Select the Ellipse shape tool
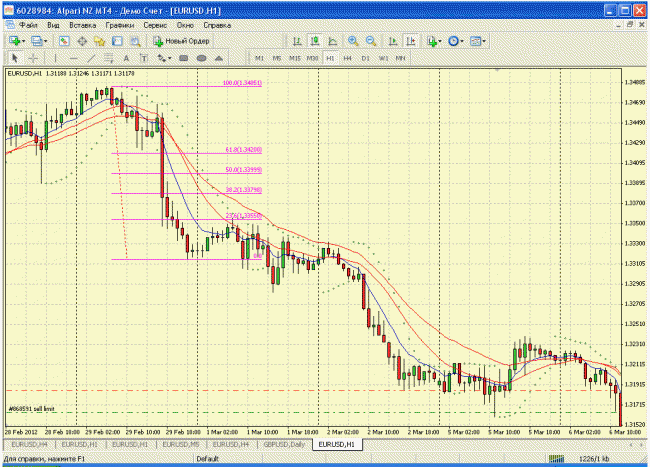Screen dimensions: 650x467 201,58
